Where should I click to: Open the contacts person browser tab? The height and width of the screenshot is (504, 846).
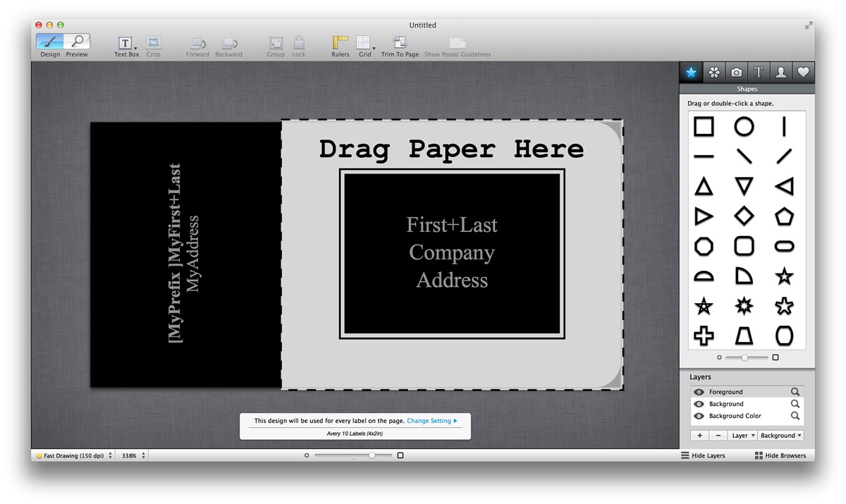pos(781,72)
